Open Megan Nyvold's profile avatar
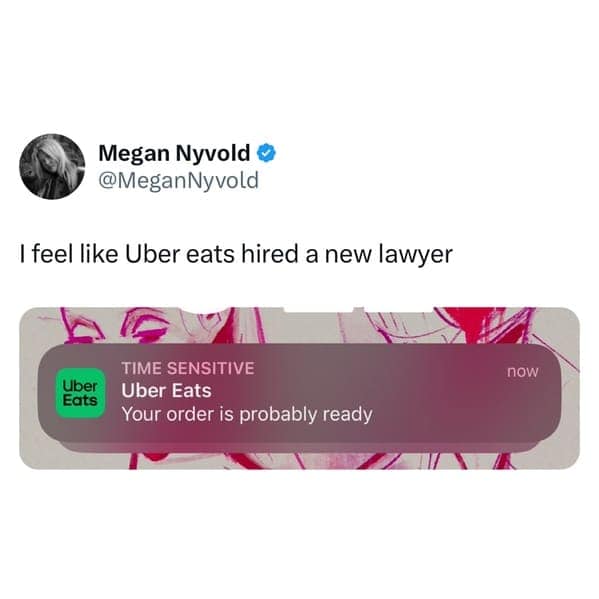599x599 pixels. point(52,167)
